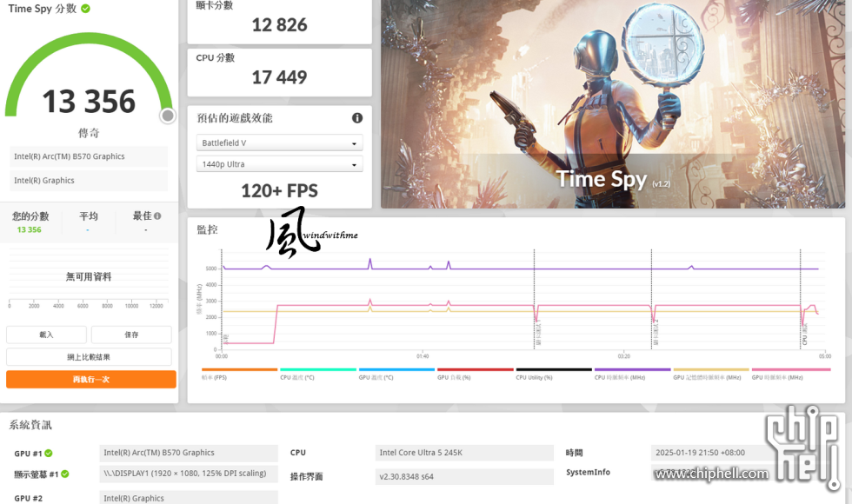Click the 載入 button
The image size is (852, 504).
tap(46, 335)
